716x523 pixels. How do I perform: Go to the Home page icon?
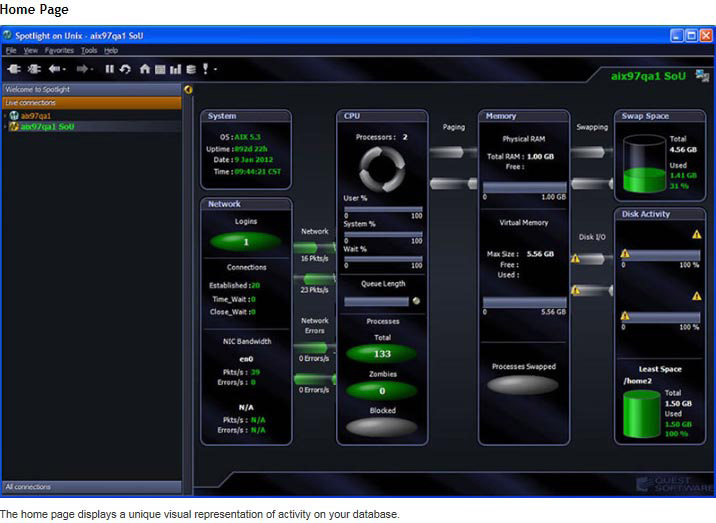[145, 69]
